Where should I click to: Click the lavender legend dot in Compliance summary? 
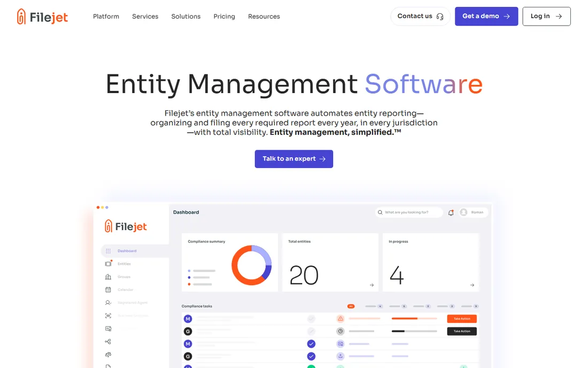[189, 271]
